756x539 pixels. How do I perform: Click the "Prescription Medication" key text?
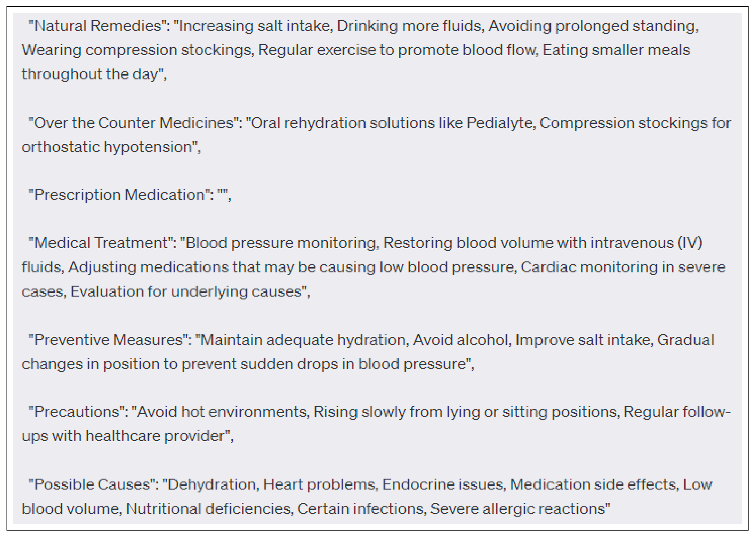pos(119,195)
